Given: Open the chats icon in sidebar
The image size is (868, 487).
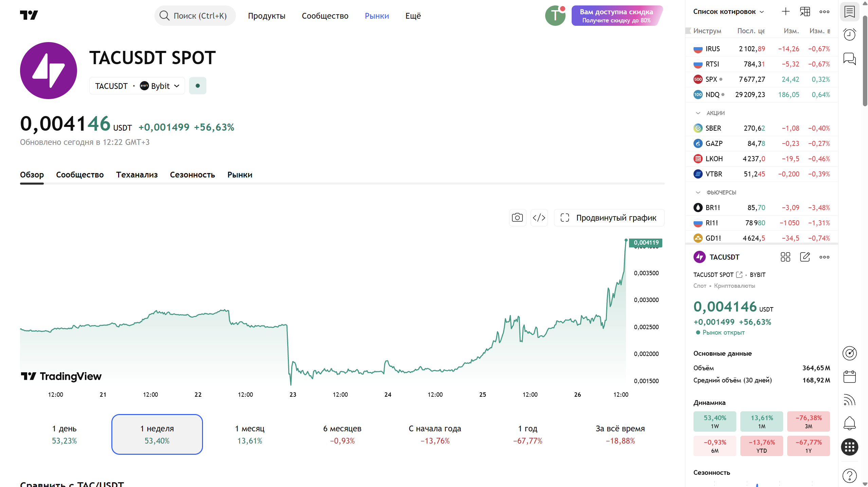Looking at the screenshot, I should pyautogui.click(x=849, y=58).
